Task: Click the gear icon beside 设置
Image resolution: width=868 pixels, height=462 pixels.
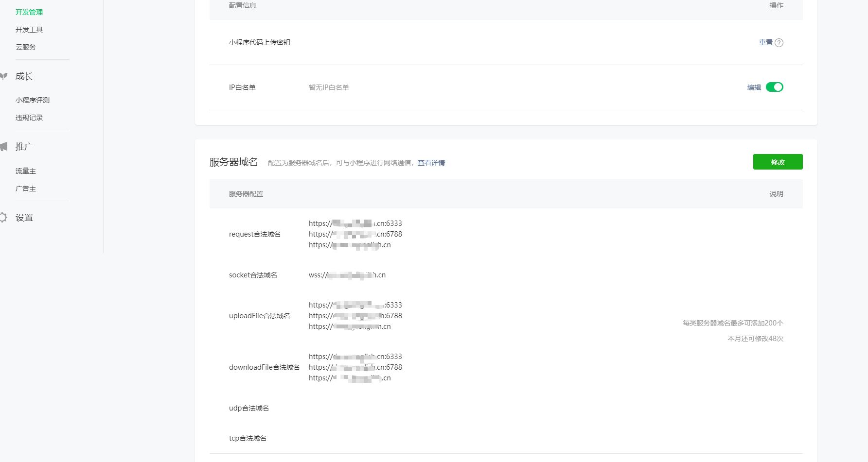Action: point(5,217)
